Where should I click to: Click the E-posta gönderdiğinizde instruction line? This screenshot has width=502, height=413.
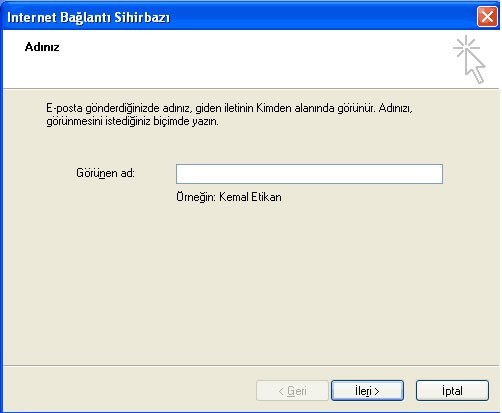click(229, 108)
